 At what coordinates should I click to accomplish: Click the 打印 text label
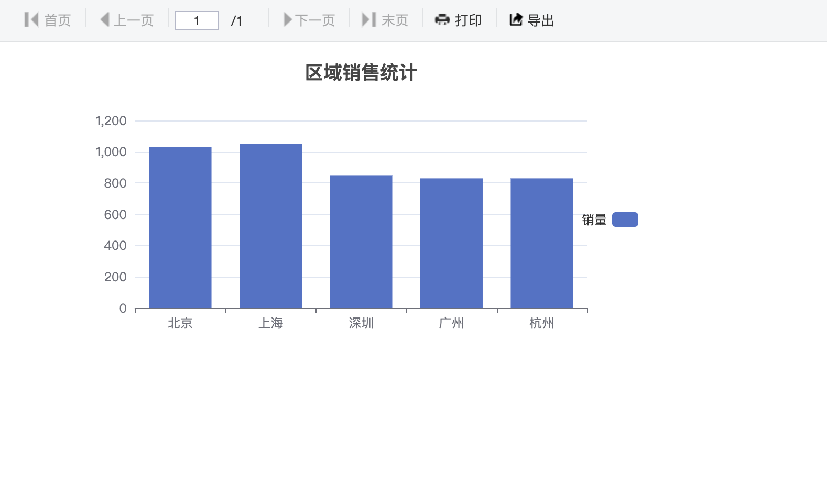[x=469, y=20]
